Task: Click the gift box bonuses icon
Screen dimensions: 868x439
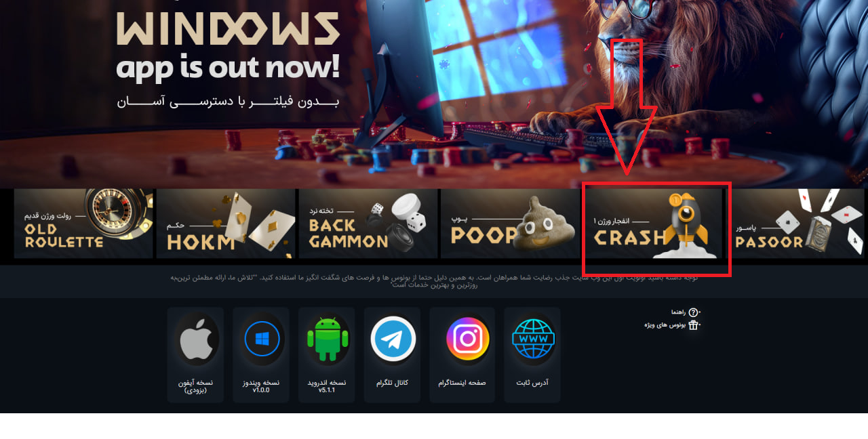Action: (x=693, y=325)
